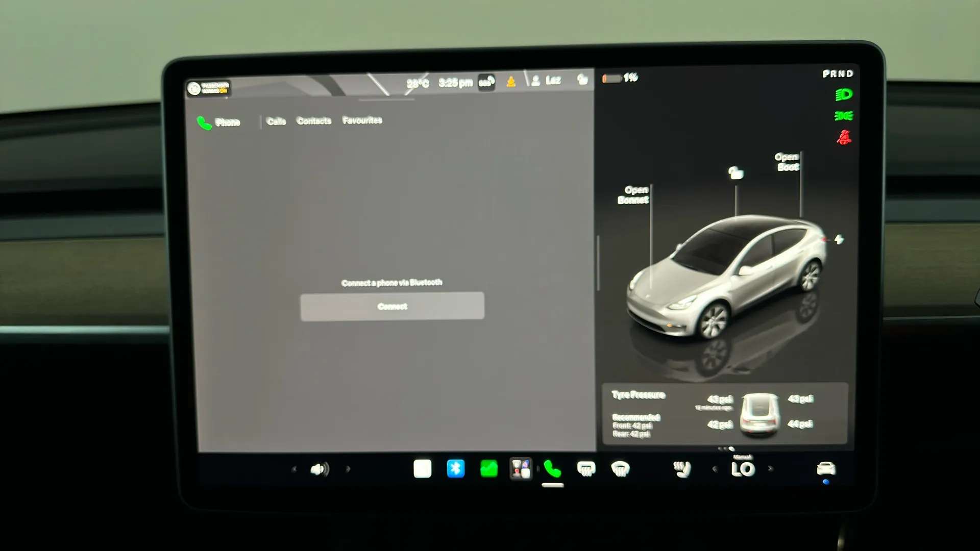The width and height of the screenshot is (980, 551).
Task: Increase volume with the right arrow
Action: point(348,469)
